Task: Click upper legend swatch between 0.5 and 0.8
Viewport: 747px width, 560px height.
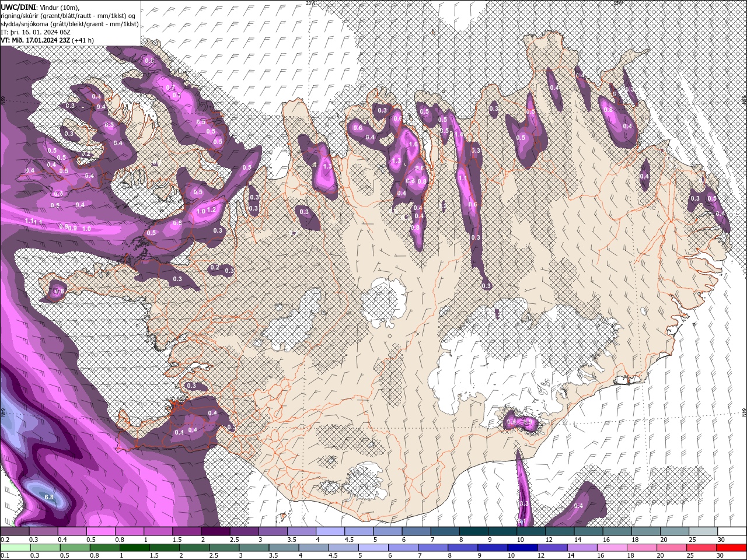Action: [100, 531]
